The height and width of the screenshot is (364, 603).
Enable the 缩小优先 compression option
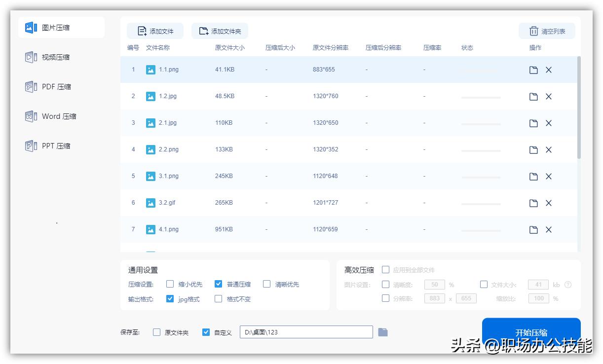point(170,284)
